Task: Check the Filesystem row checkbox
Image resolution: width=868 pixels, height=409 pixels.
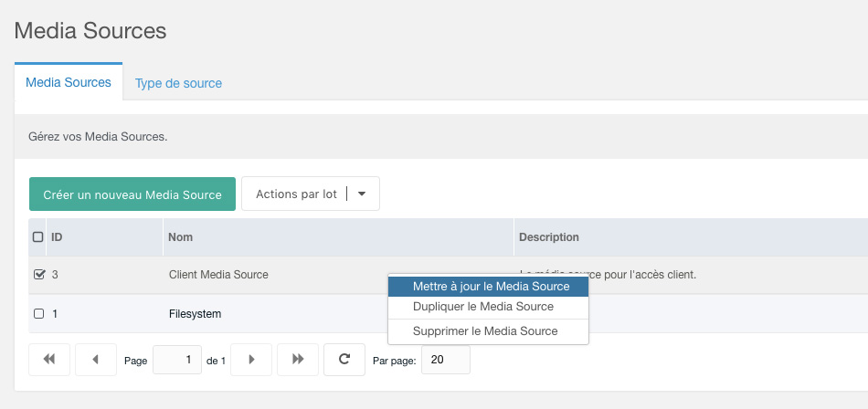Action: tap(38, 314)
